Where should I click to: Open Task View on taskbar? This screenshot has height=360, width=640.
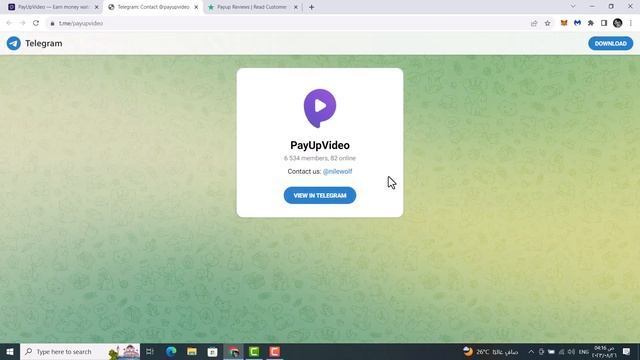tap(150, 351)
